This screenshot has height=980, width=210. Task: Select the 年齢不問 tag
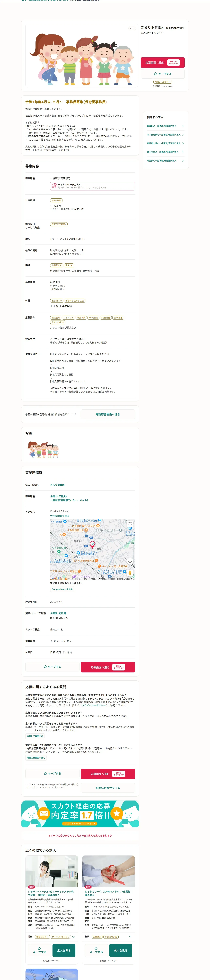[81, 318]
